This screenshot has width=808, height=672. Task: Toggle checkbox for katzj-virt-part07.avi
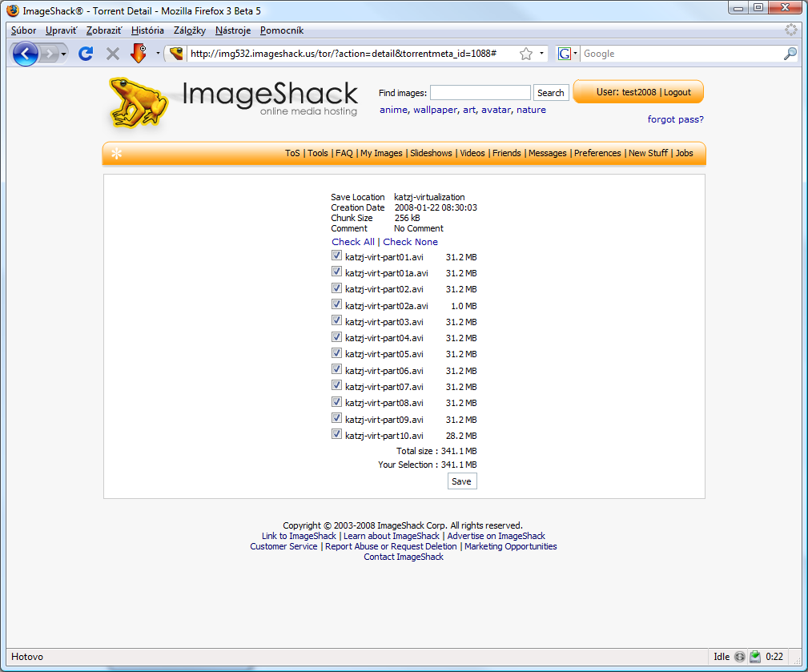pos(336,385)
